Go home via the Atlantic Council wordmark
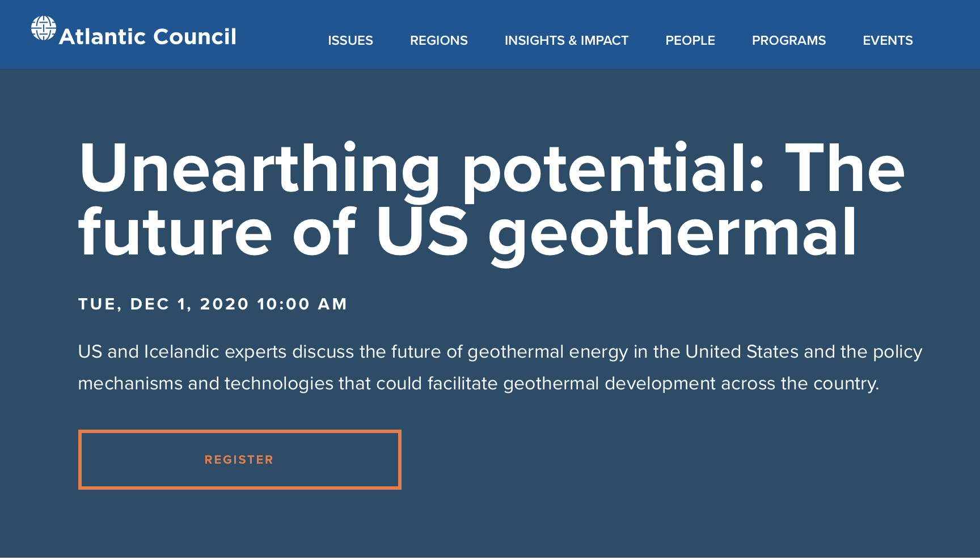This screenshot has width=980, height=560. [x=147, y=37]
